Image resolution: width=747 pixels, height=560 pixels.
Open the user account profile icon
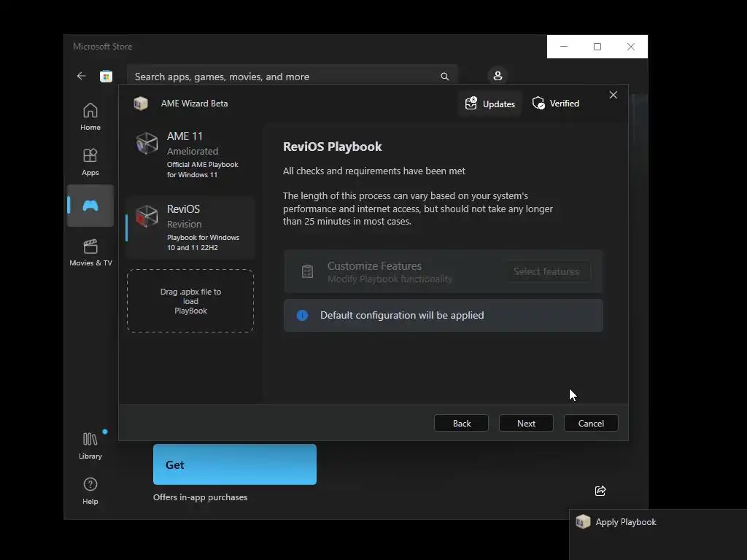(498, 76)
